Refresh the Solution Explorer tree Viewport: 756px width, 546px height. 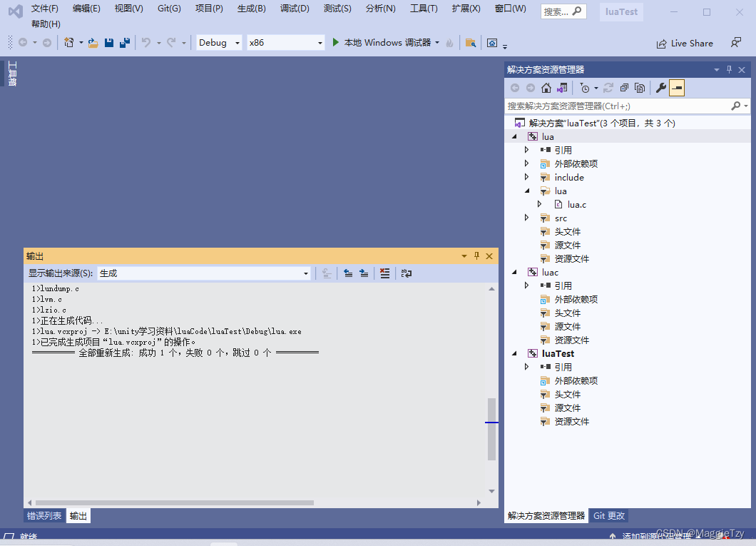[x=608, y=87]
